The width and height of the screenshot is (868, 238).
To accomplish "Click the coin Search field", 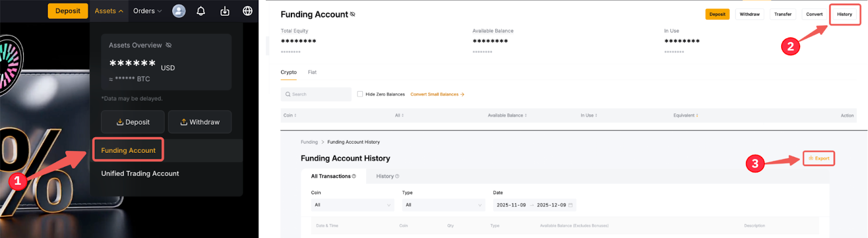I will (316, 94).
